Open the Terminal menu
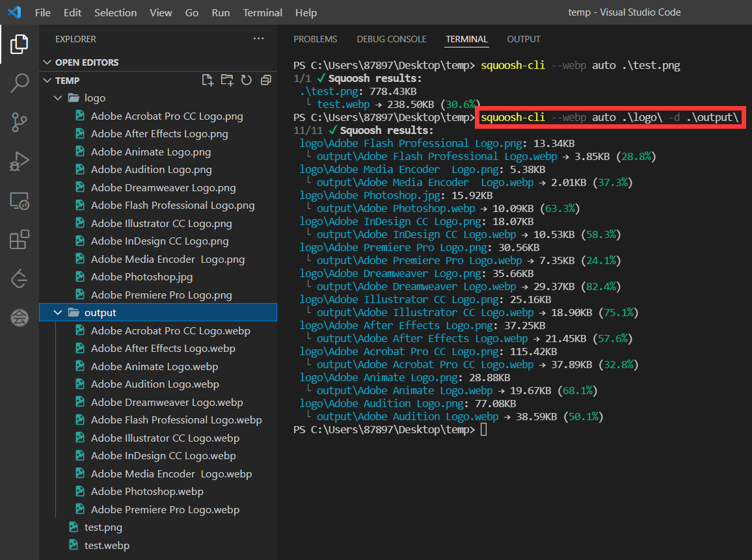Screen dimensions: 752x560 262,12
